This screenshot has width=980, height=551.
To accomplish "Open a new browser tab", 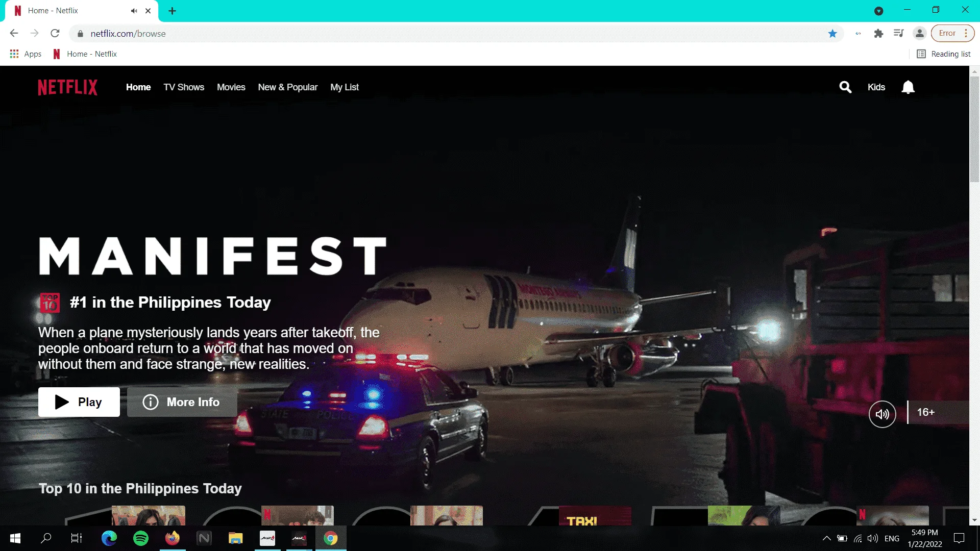I will tap(173, 11).
